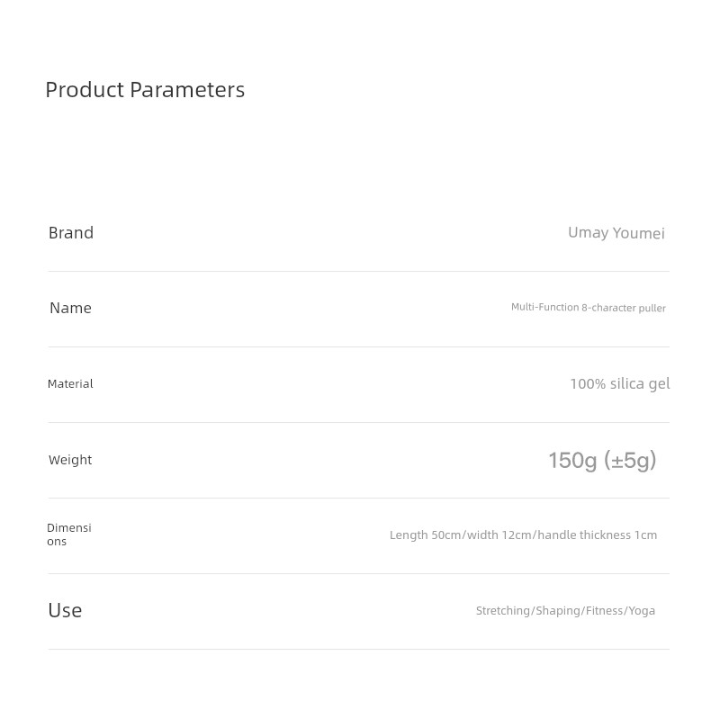The height and width of the screenshot is (728, 711).
Task: Click the 150g (±5g) weight value
Action: pyautogui.click(x=602, y=461)
